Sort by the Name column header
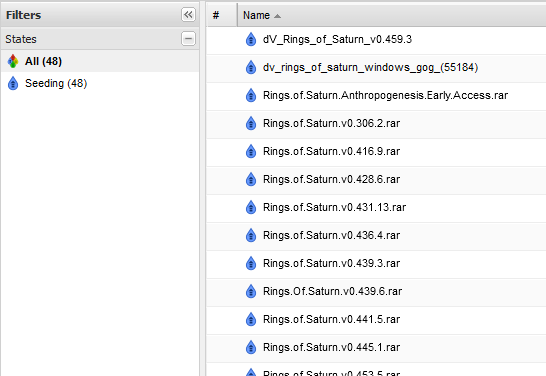Viewport: 546px width, 376px height. (392, 15)
